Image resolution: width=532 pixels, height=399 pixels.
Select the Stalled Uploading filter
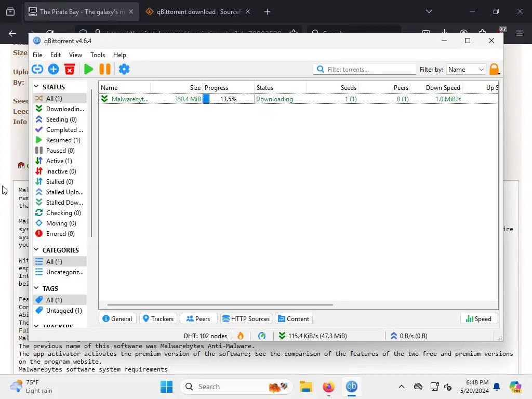click(60, 192)
